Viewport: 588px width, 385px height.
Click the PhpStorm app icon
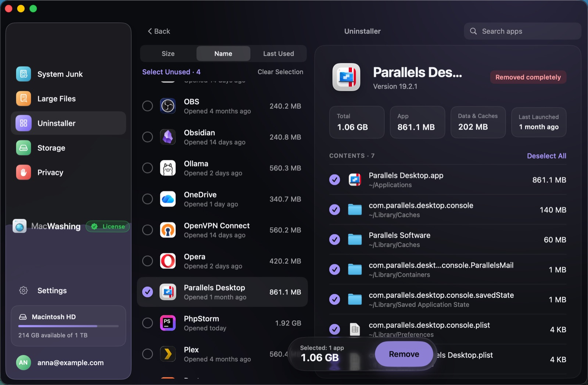coord(168,323)
